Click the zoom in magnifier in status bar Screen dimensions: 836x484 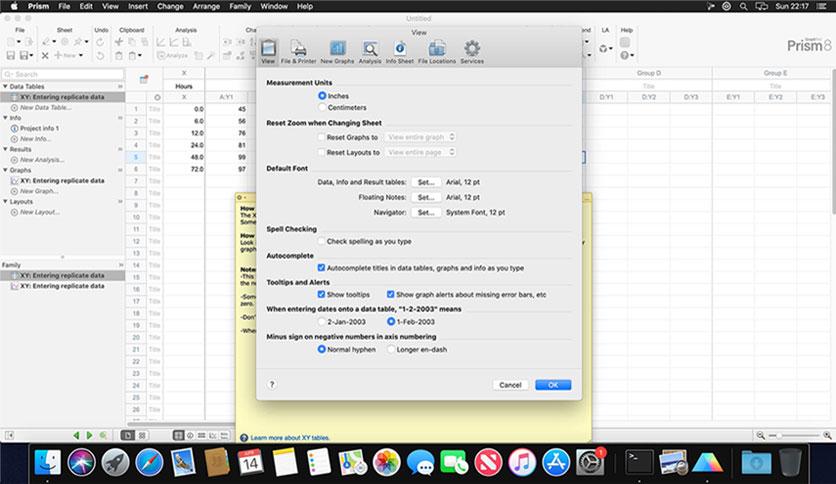[x=827, y=435]
